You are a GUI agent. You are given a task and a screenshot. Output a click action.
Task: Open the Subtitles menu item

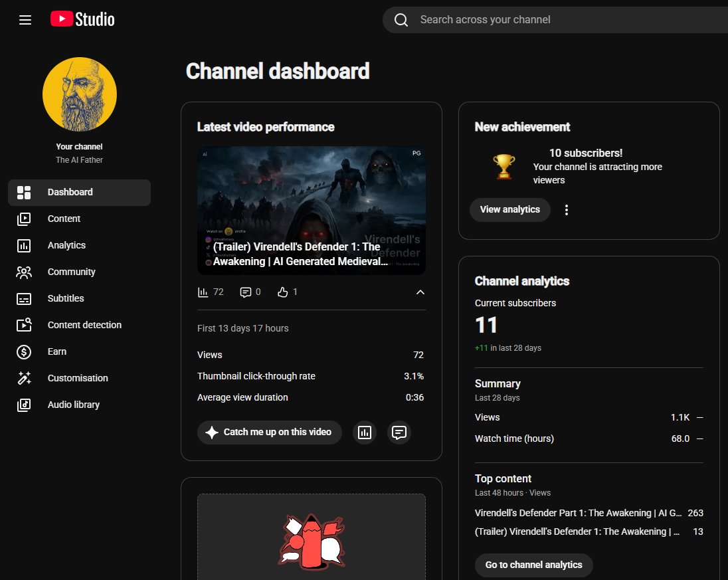tap(80, 298)
